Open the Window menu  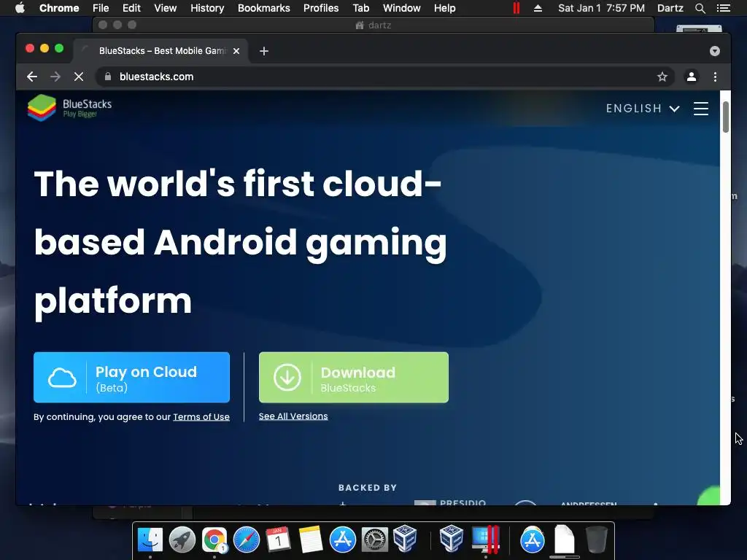[402, 8]
